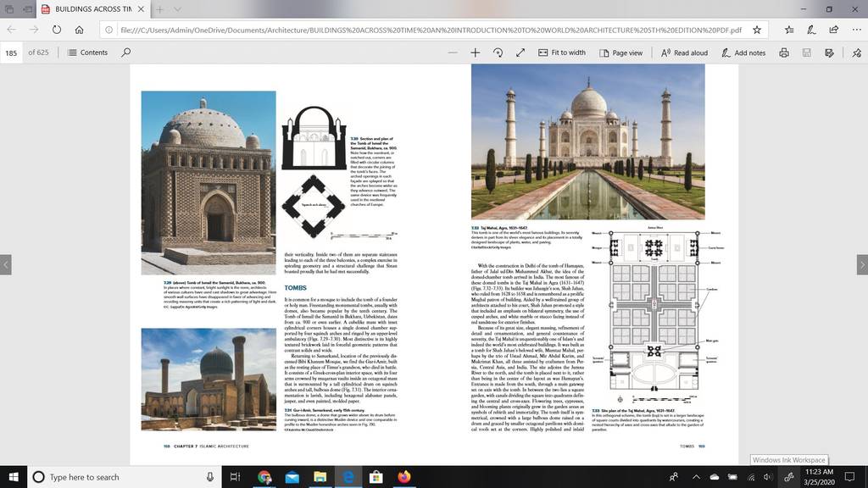
Task: Open File Explorer from the taskbar
Action: point(320,477)
